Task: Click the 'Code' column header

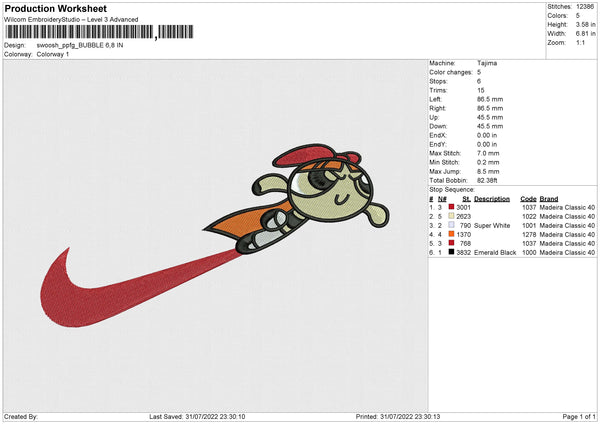Action: point(528,199)
